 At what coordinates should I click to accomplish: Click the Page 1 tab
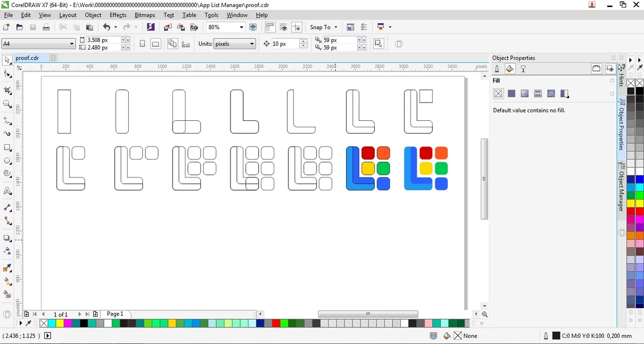click(x=115, y=314)
